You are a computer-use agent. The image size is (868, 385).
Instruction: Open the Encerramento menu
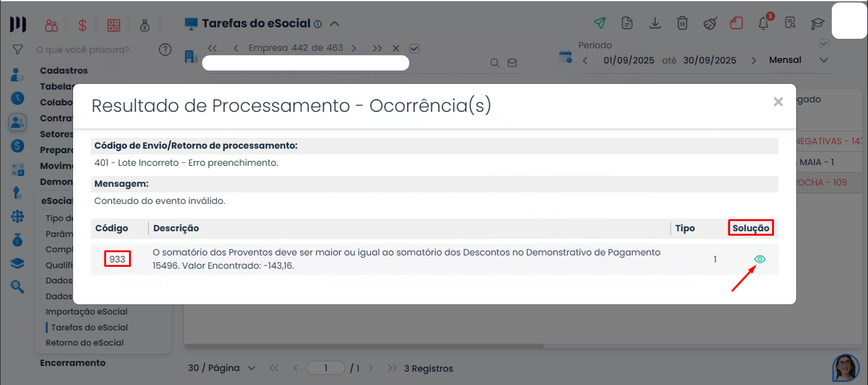coord(72,363)
